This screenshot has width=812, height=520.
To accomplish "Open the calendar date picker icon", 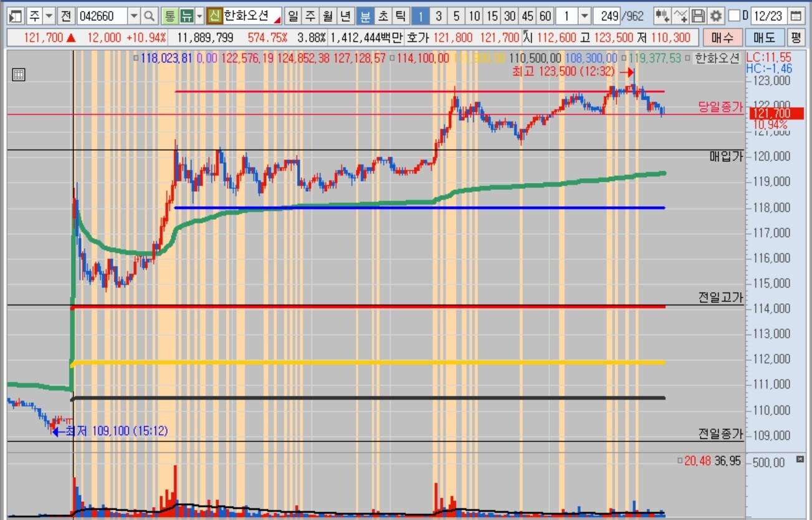I will pos(796,16).
